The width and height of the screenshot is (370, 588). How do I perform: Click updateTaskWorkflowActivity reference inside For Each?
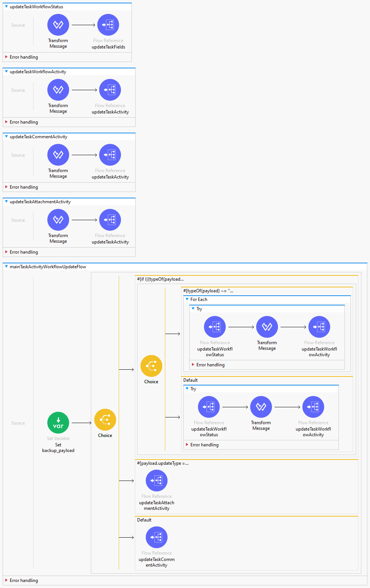tap(319, 327)
